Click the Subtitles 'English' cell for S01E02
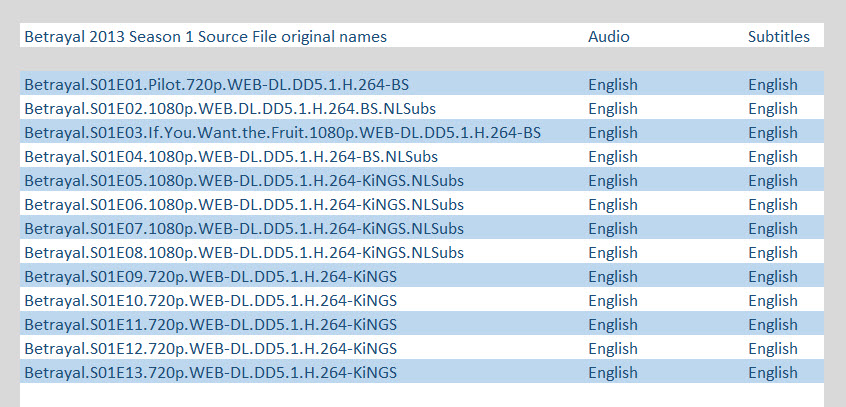This screenshot has height=407, width=846. (x=773, y=110)
